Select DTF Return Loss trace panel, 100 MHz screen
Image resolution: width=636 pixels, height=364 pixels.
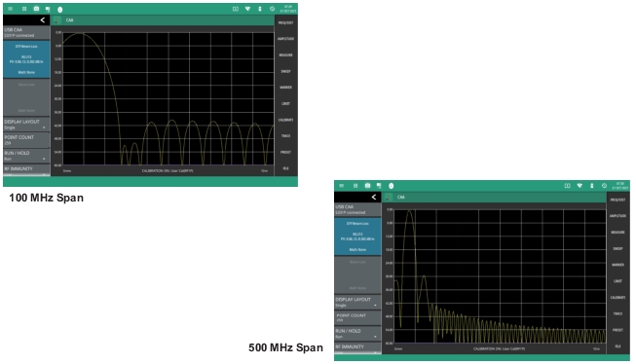click(x=26, y=59)
